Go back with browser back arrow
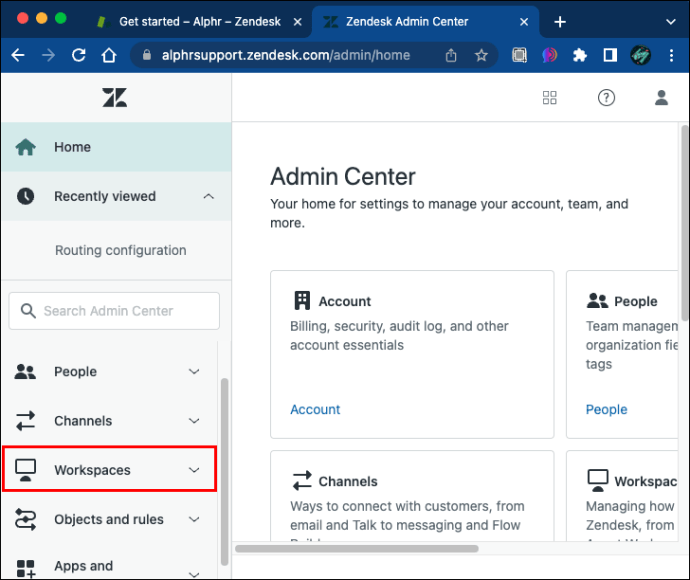This screenshot has height=580, width=690. click(x=18, y=55)
